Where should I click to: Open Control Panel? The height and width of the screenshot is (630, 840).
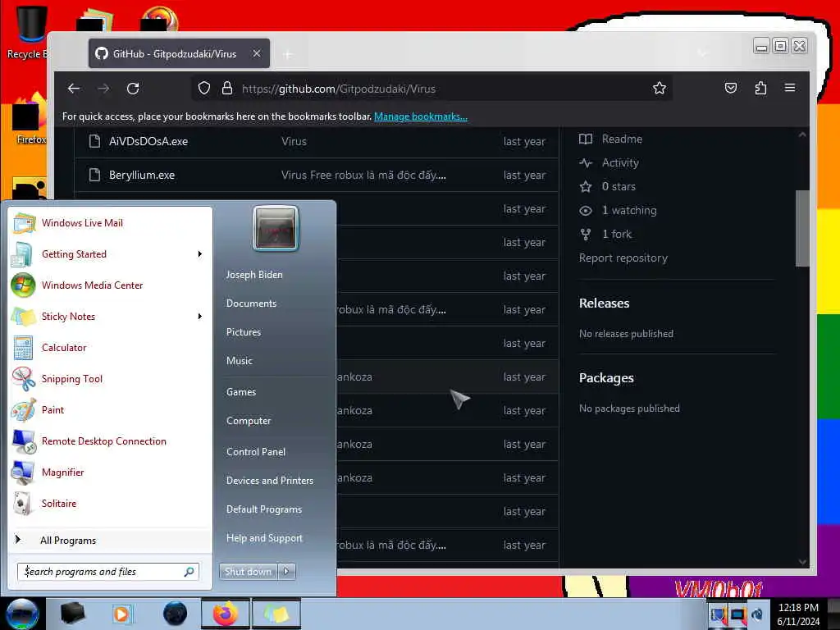pyautogui.click(x=256, y=452)
